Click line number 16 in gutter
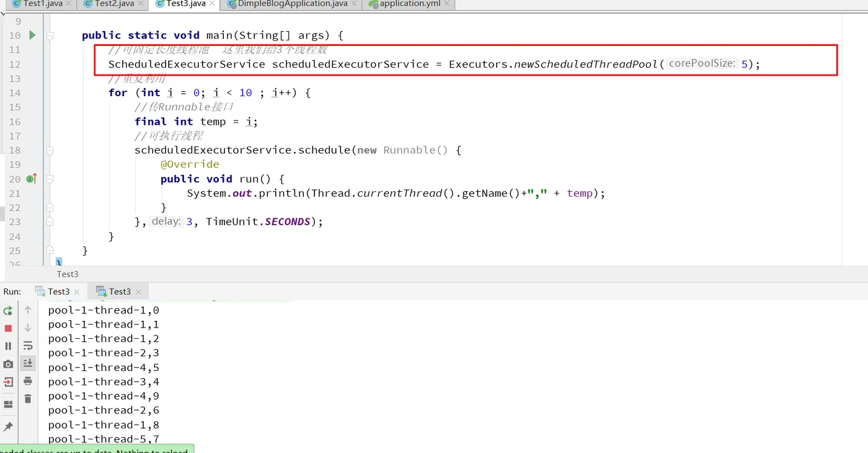Image resolution: width=868 pixels, height=453 pixels. (14, 122)
